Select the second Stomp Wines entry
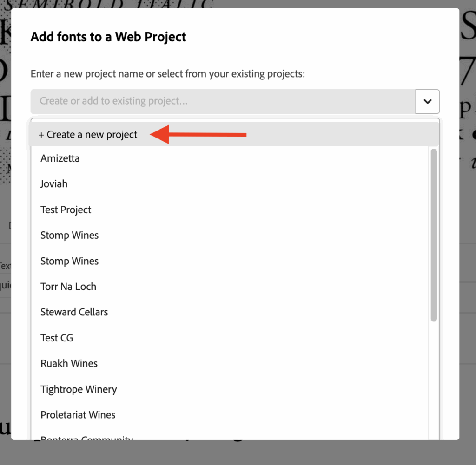The width and height of the screenshot is (476, 465). (x=69, y=261)
